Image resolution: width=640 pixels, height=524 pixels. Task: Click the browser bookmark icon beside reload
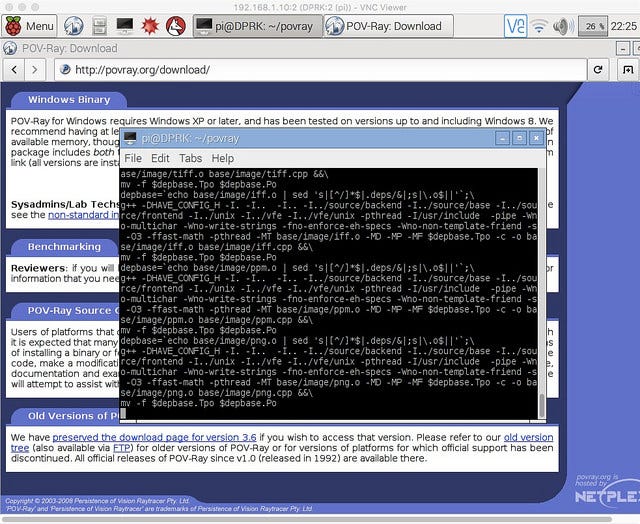pyautogui.click(x=628, y=70)
